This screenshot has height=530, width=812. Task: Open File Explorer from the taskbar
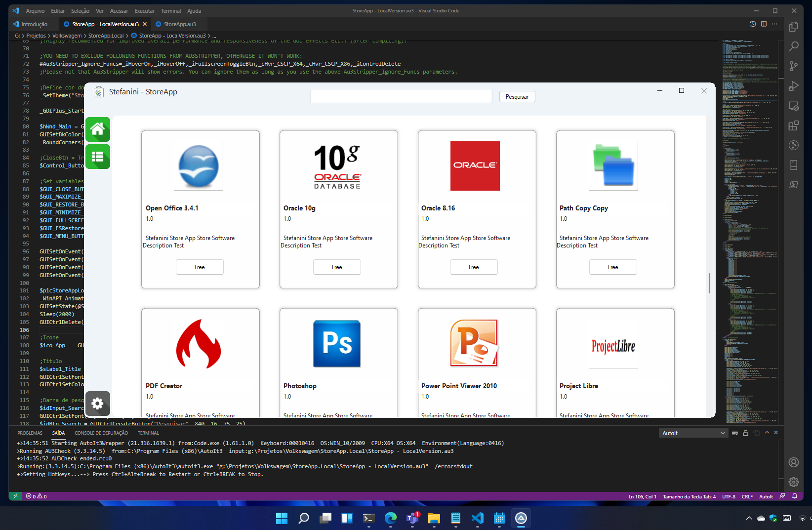pos(434,518)
